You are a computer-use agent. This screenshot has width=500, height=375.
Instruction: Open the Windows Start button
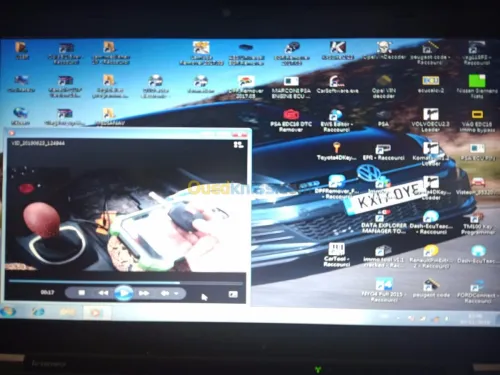tap(9, 312)
